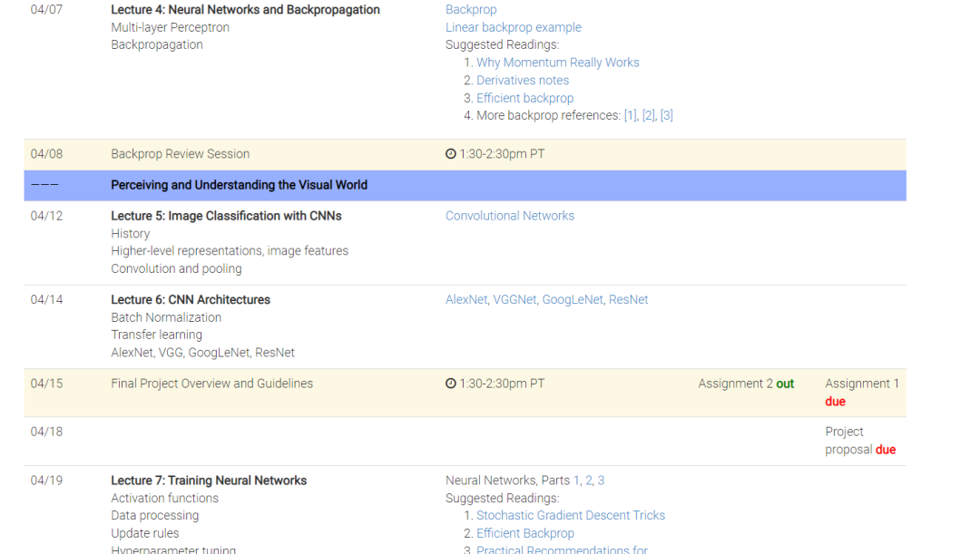
Task: Open backprop reference [3]
Action: [x=667, y=115]
